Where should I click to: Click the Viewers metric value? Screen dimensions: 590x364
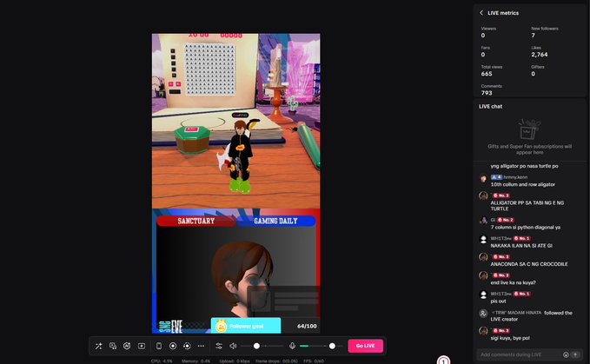pyautogui.click(x=483, y=36)
